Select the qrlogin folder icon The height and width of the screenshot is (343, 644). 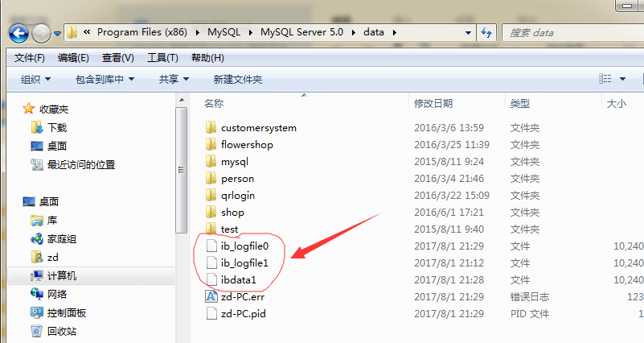(x=211, y=195)
